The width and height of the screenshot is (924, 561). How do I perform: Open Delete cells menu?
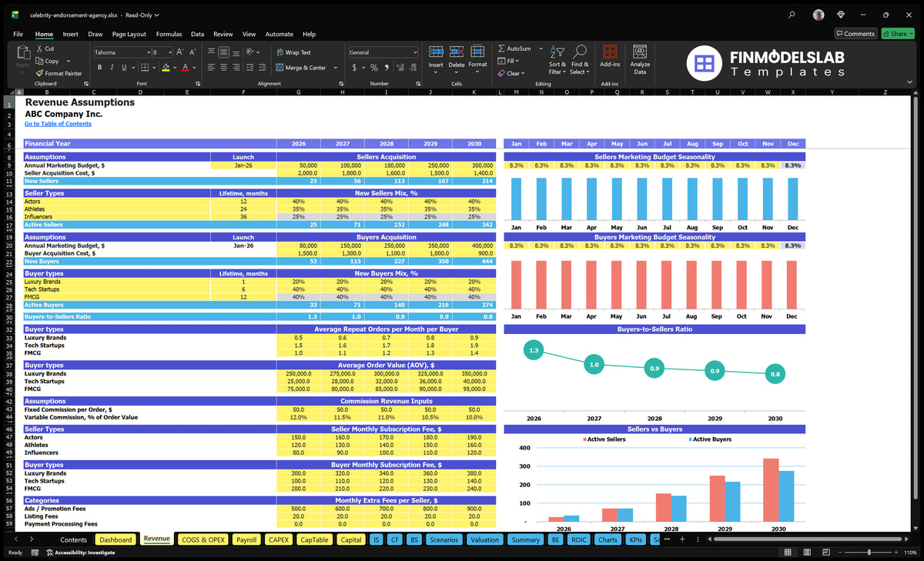click(x=457, y=59)
